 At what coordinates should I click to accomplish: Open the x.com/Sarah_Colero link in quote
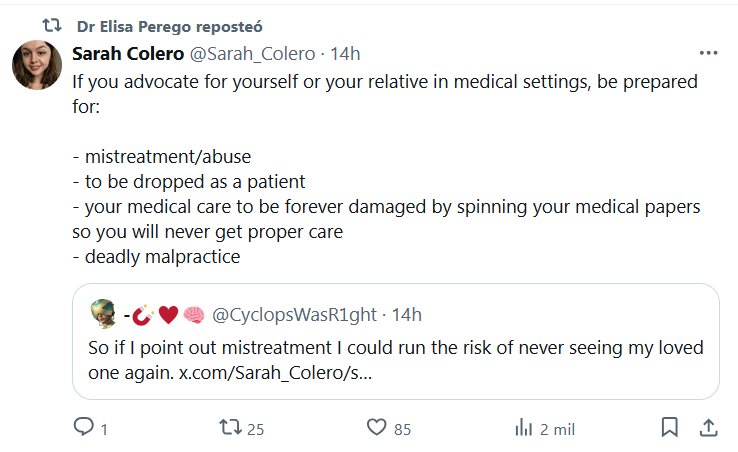click(276, 373)
